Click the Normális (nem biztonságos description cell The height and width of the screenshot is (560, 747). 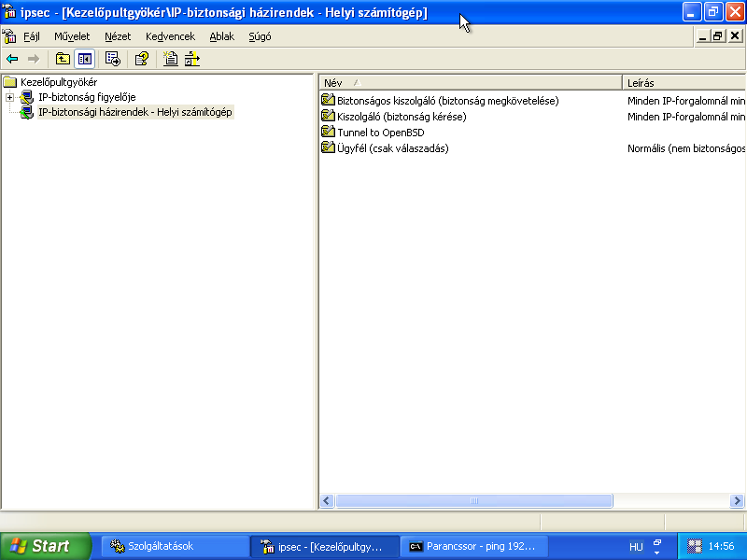[686, 148]
